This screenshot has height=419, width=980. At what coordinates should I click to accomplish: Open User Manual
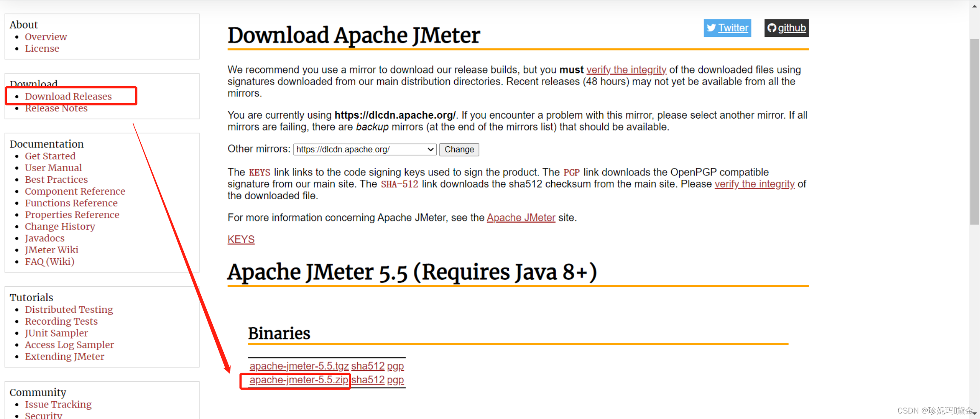pyautogui.click(x=53, y=168)
